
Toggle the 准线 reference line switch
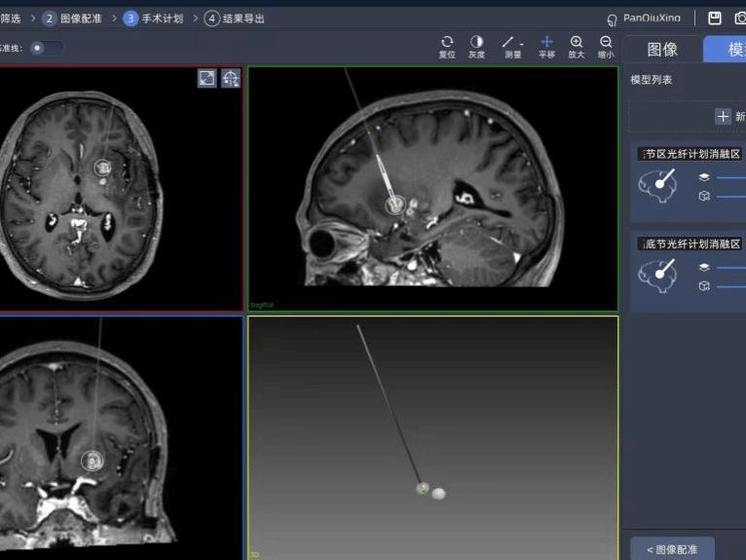pos(45,48)
